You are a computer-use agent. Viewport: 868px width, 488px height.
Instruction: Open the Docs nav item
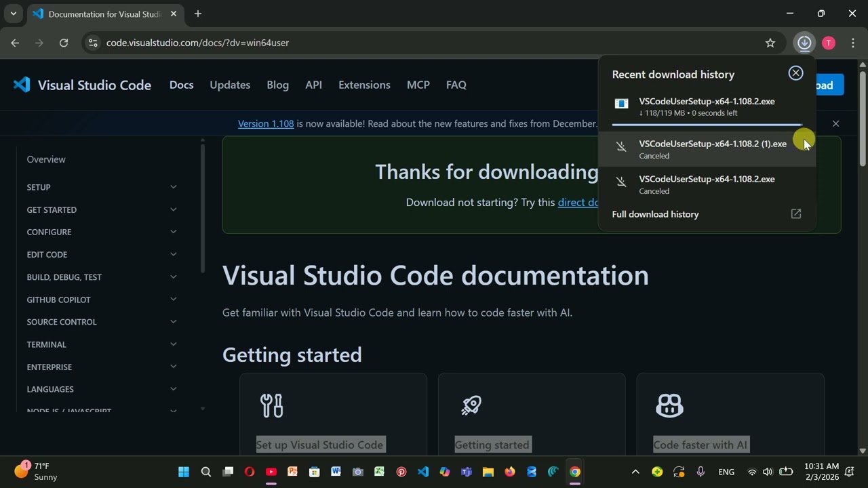point(181,85)
